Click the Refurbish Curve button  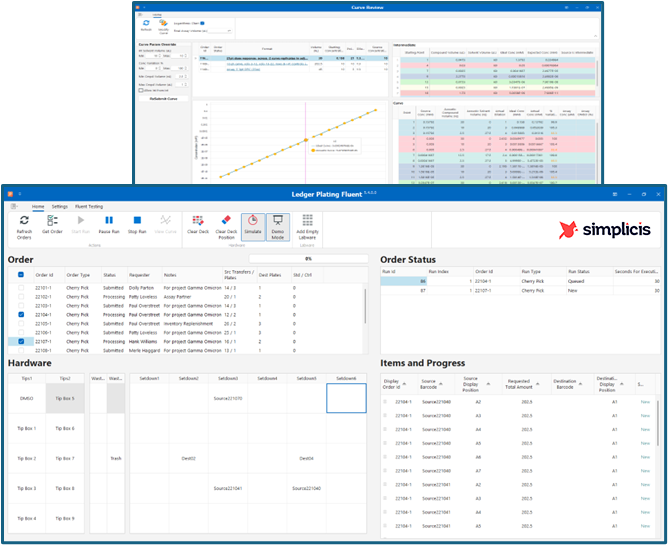162,98
